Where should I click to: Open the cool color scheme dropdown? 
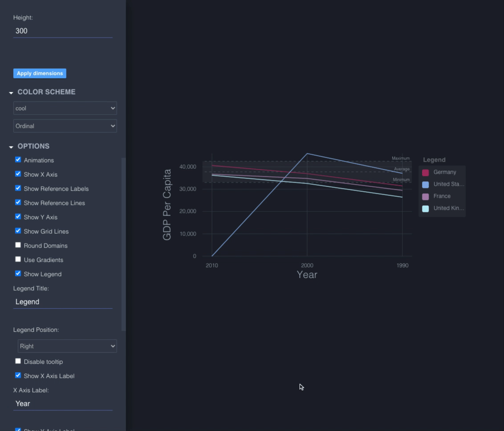coord(65,108)
